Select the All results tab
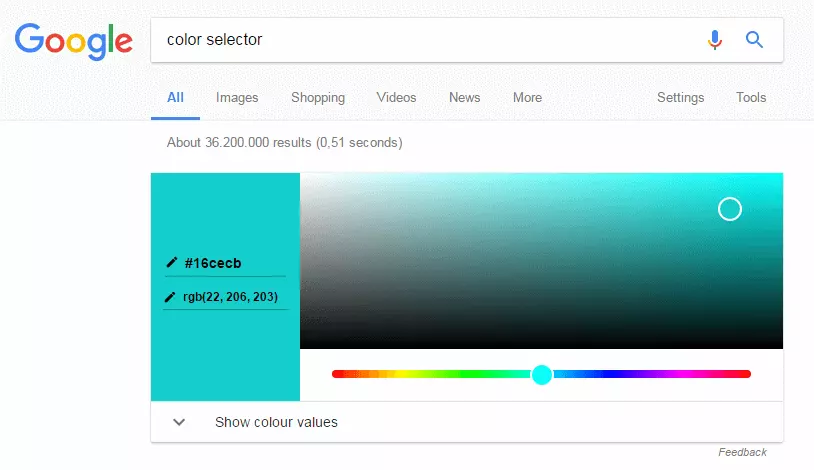Viewport: 814px width, 470px height. (175, 98)
